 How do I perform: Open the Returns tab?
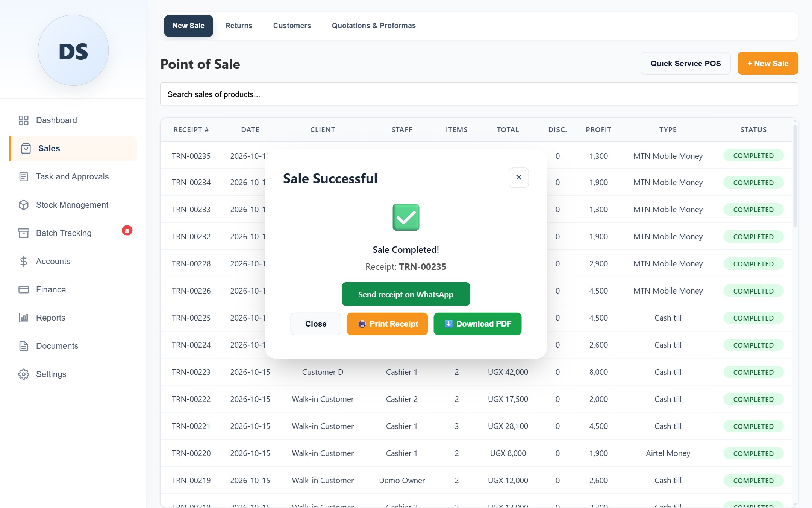point(239,26)
